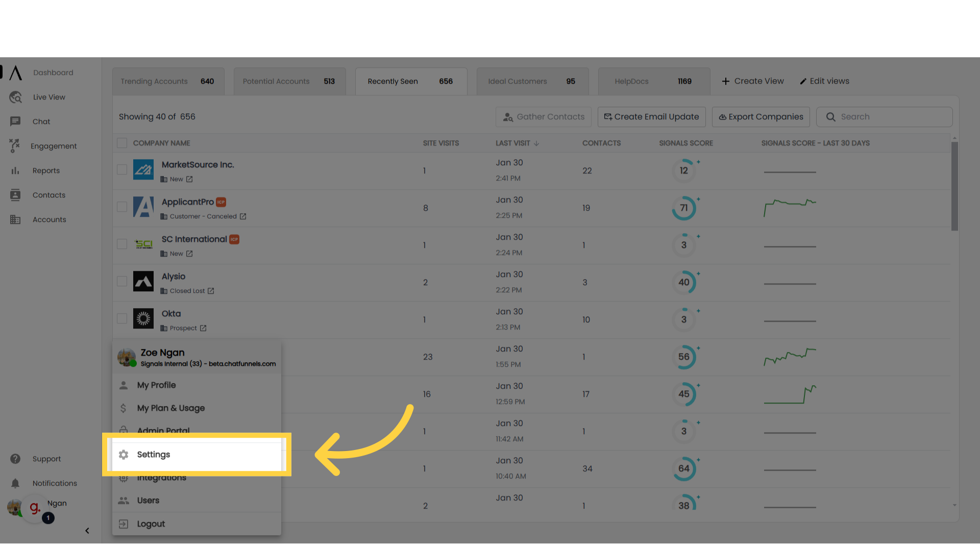
Task: Click the Export Companies button
Action: [x=761, y=117]
